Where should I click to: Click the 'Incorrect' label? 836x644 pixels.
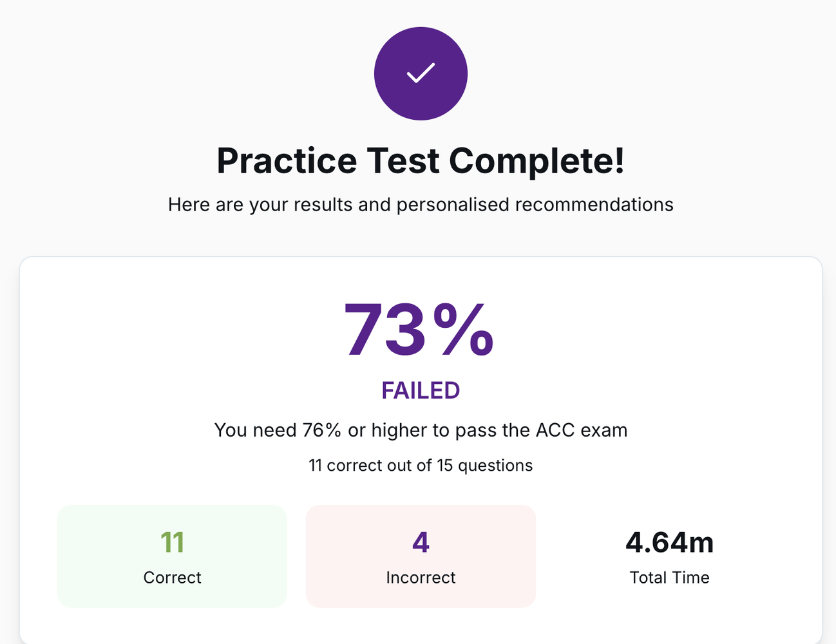421,578
